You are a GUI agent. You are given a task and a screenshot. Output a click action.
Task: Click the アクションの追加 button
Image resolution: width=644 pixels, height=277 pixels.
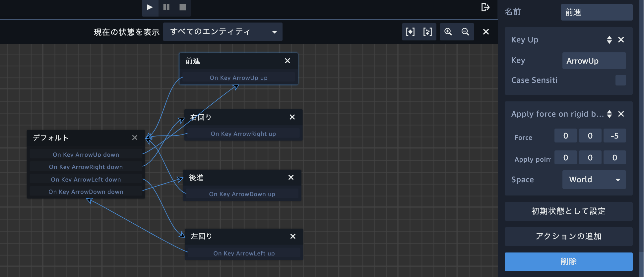[568, 237]
